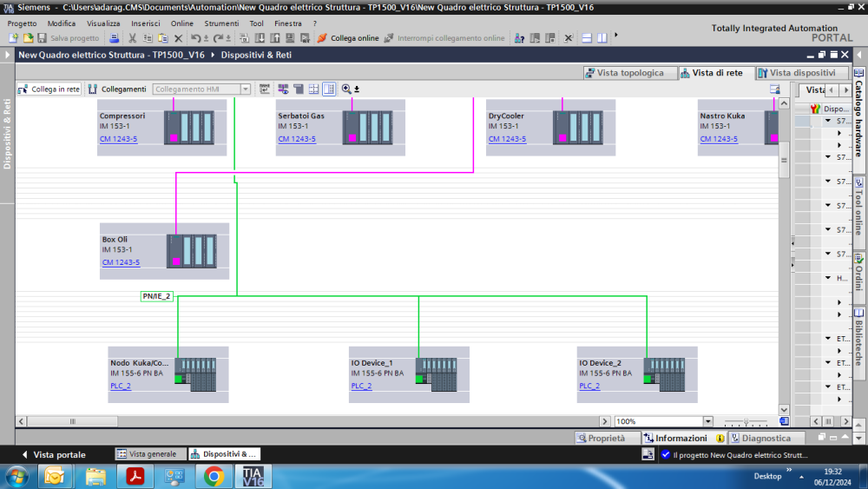
Task: Click the vertical scrollbar thumb of the network view
Action: [x=784, y=162]
